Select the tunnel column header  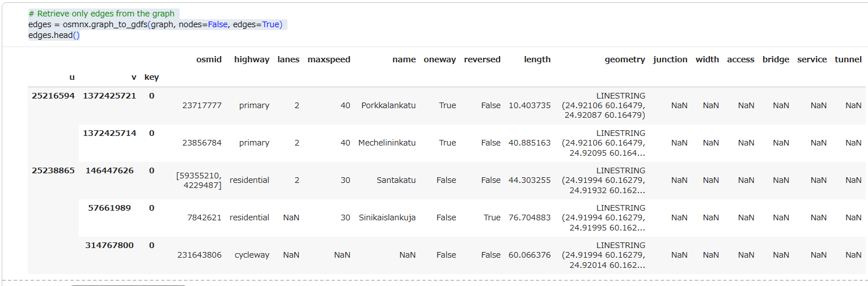(x=848, y=59)
